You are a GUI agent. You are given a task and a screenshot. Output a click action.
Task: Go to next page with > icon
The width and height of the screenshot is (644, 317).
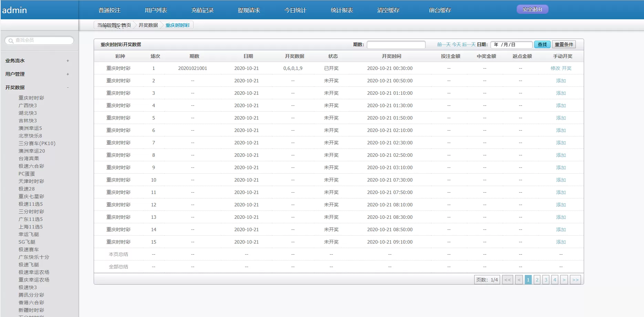564,279
